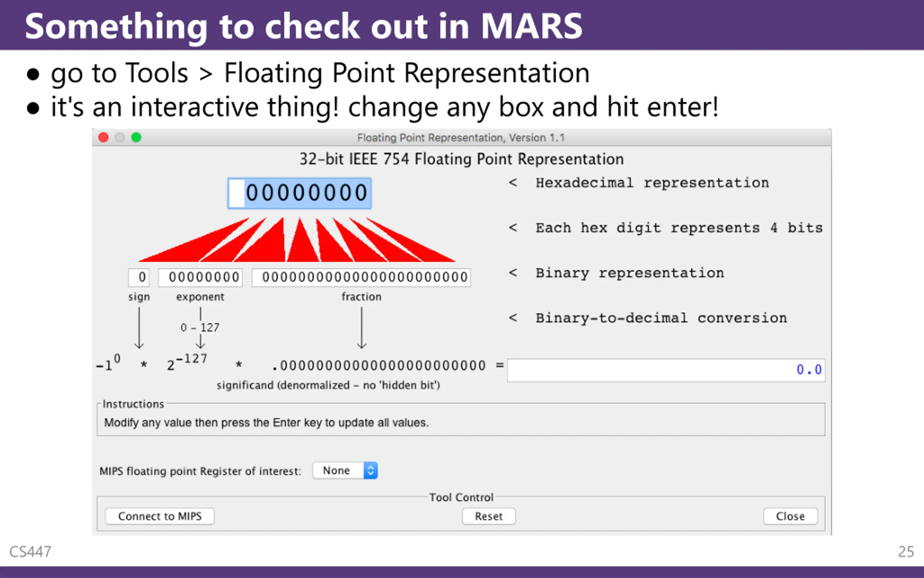Click the -1 to the 0 sign term
924x578 pixels.
click(x=108, y=362)
